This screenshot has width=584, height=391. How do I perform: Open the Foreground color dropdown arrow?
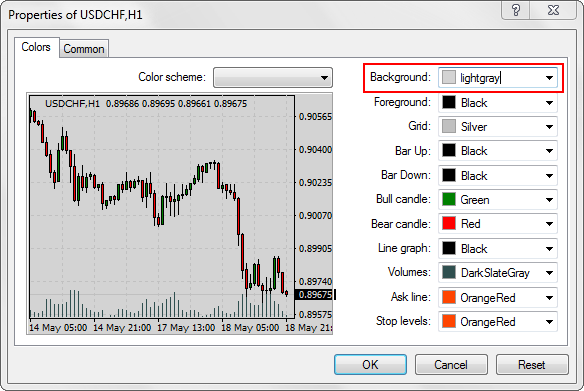(x=549, y=103)
